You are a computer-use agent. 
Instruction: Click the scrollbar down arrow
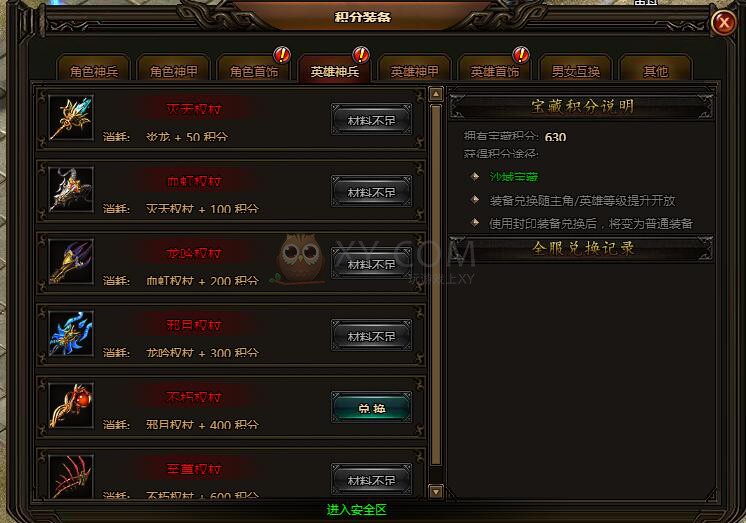pos(436,491)
